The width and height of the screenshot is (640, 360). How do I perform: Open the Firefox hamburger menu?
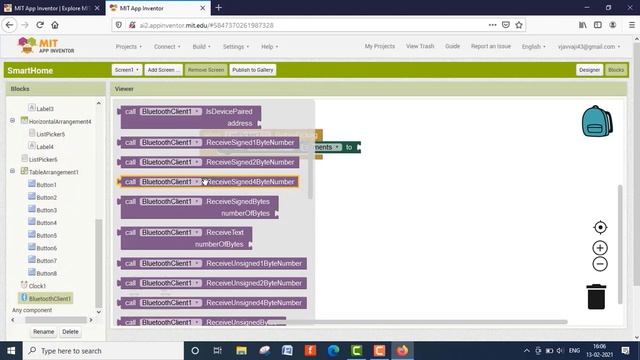pyautogui.click(x=631, y=25)
